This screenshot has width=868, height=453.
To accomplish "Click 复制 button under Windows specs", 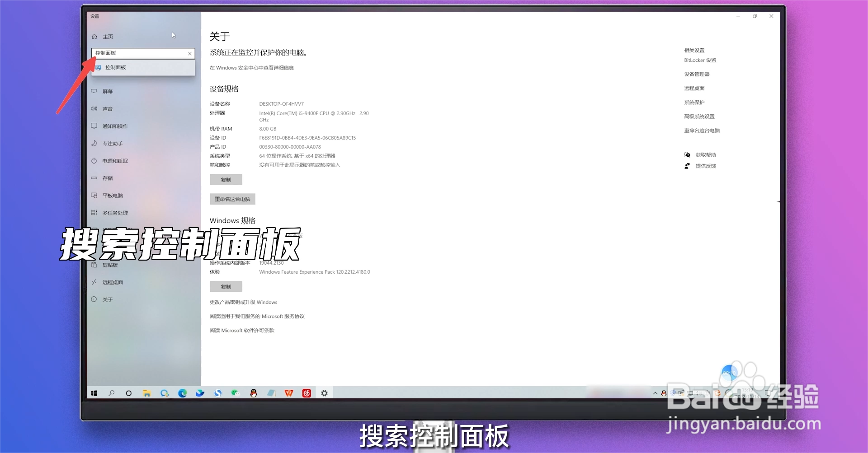I will click(x=226, y=287).
